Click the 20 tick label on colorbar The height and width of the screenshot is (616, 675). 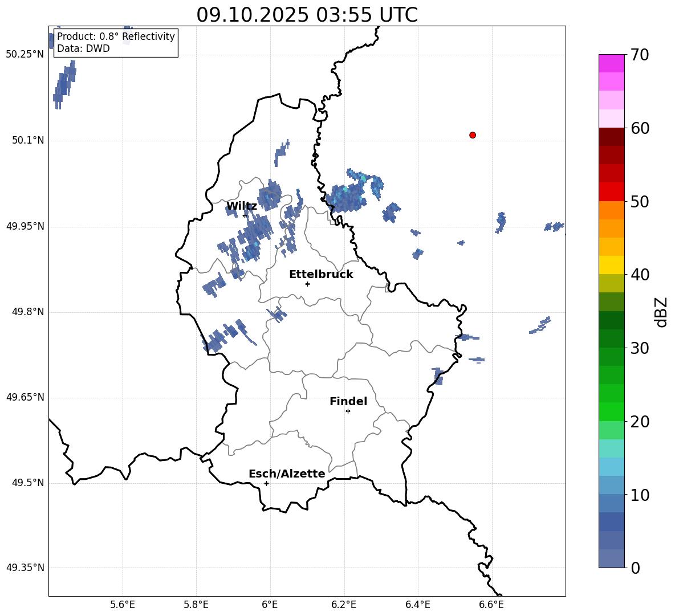640,421
